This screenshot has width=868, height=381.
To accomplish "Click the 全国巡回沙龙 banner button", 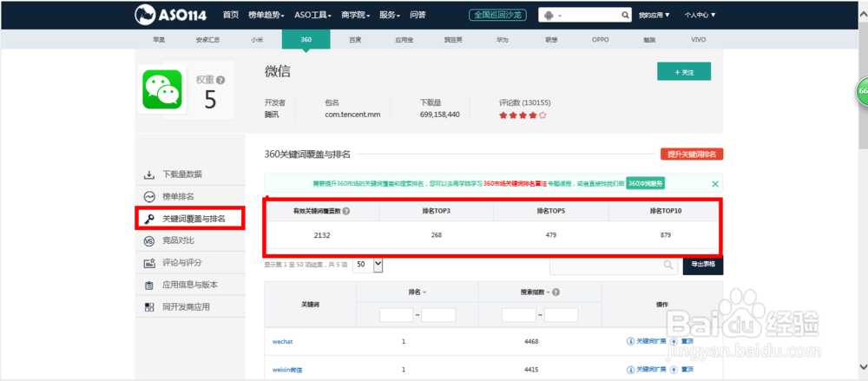I will pyautogui.click(x=497, y=15).
